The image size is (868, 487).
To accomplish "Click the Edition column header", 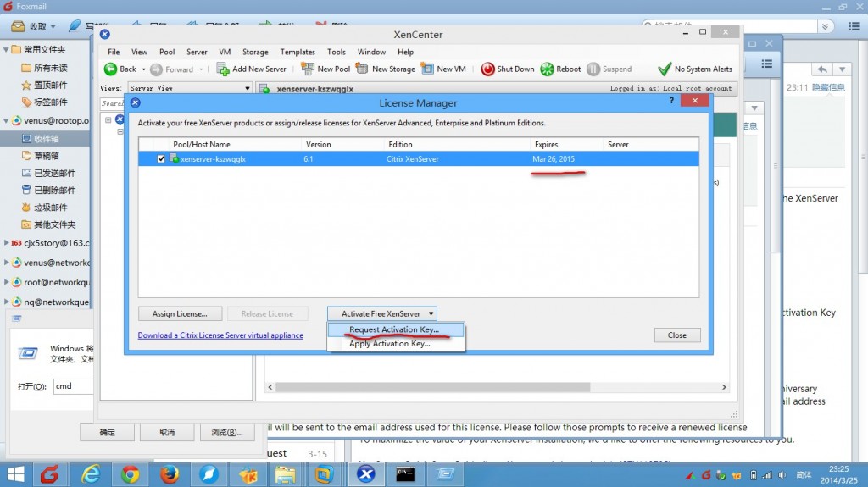I will coord(457,145).
